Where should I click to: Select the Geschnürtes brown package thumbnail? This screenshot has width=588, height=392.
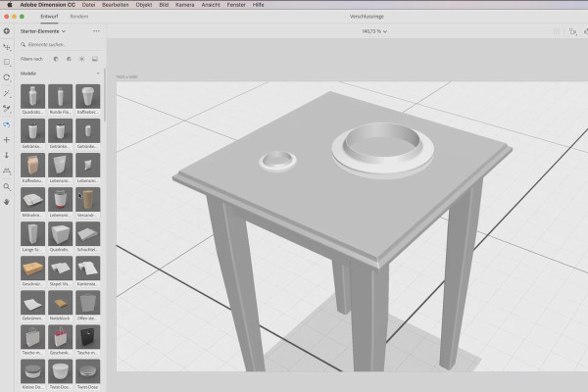[33, 269]
